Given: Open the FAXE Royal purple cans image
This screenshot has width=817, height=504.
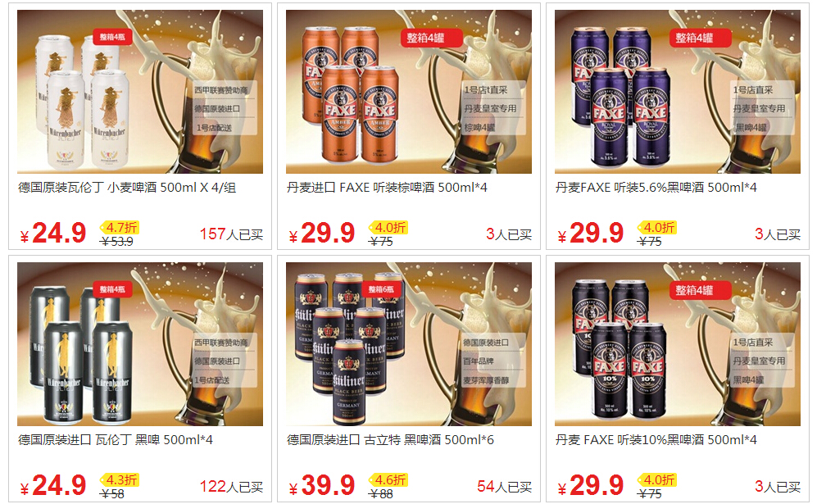Looking at the screenshot, I should [x=678, y=91].
